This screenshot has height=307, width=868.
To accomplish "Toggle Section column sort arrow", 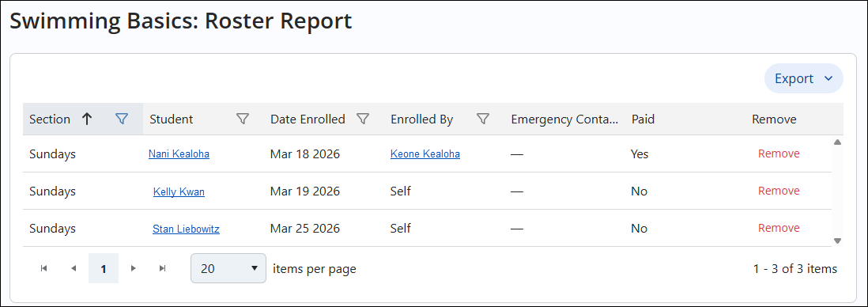I will coord(87,119).
